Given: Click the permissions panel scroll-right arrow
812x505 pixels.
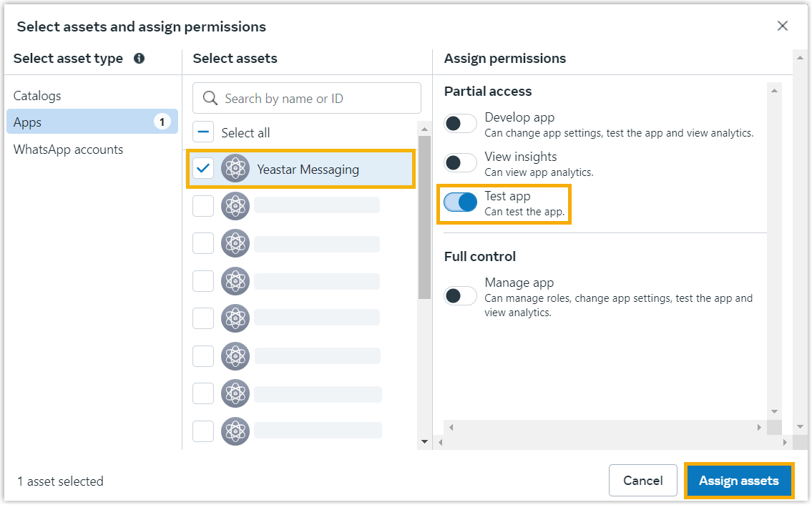Looking at the screenshot, I should (x=759, y=427).
